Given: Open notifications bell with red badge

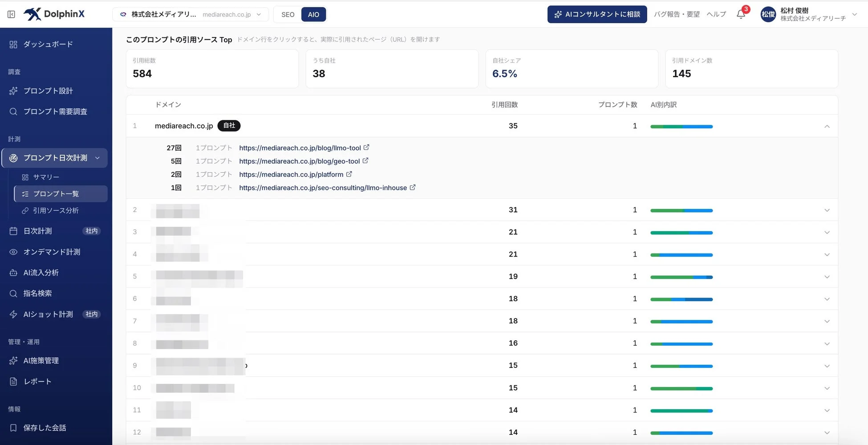Looking at the screenshot, I should click(x=741, y=14).
